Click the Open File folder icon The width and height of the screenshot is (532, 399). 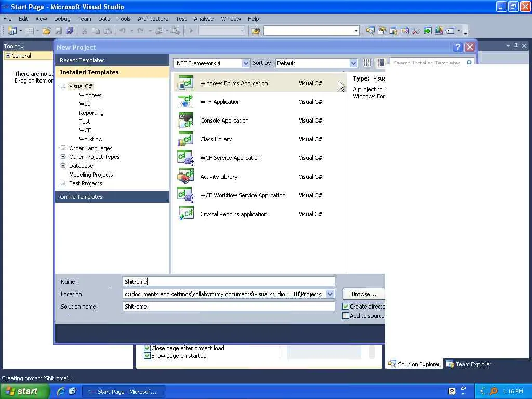click(x=46, y=31)
